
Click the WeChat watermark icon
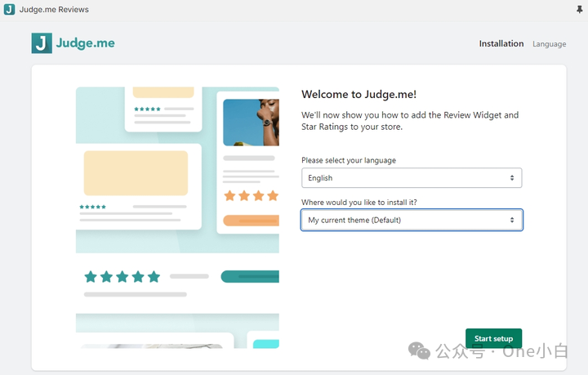click(x=420, y=350)
